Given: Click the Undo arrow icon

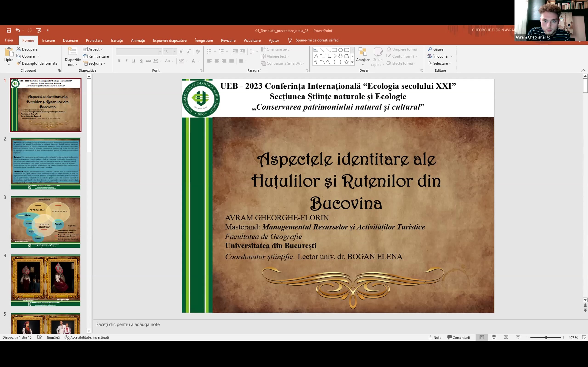Looking at the screenshot, I should pyautogui.click(x=17, y=30).
